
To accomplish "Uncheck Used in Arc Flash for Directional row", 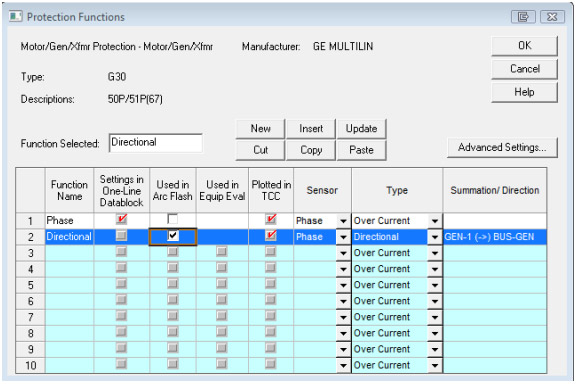I will click(172, 236).
